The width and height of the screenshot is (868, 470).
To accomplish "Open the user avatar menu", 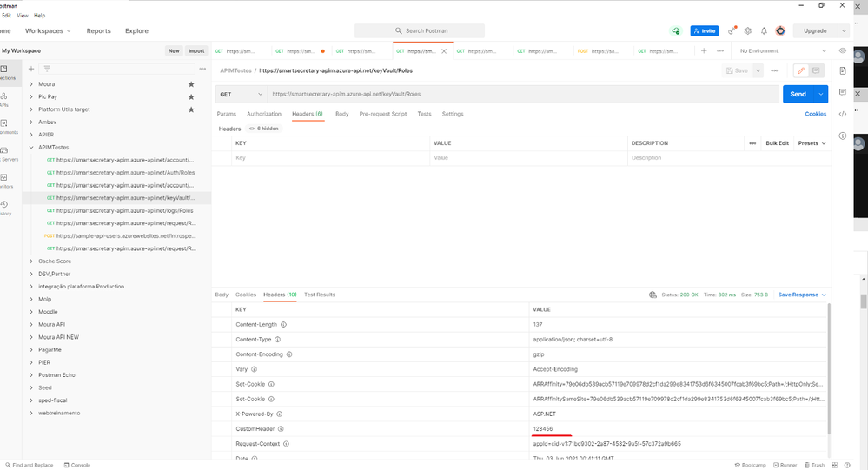I will point(780,31).
